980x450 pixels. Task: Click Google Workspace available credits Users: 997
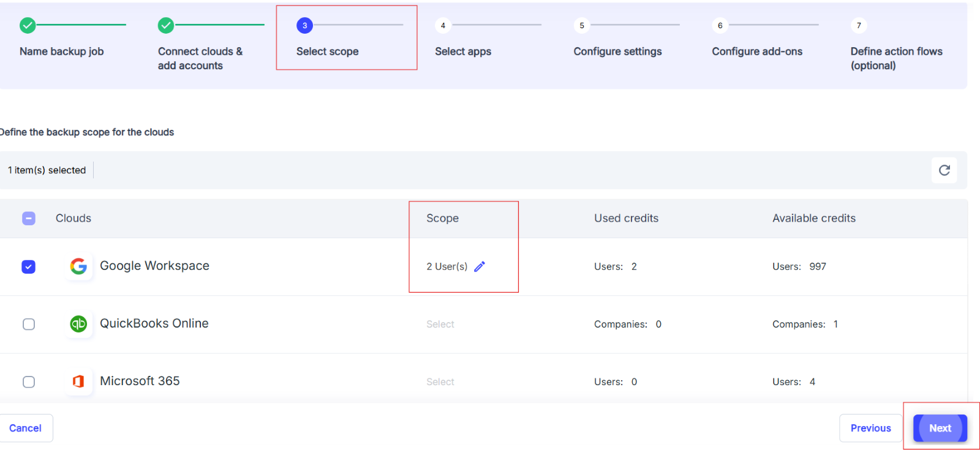click(x=799, y=266)
